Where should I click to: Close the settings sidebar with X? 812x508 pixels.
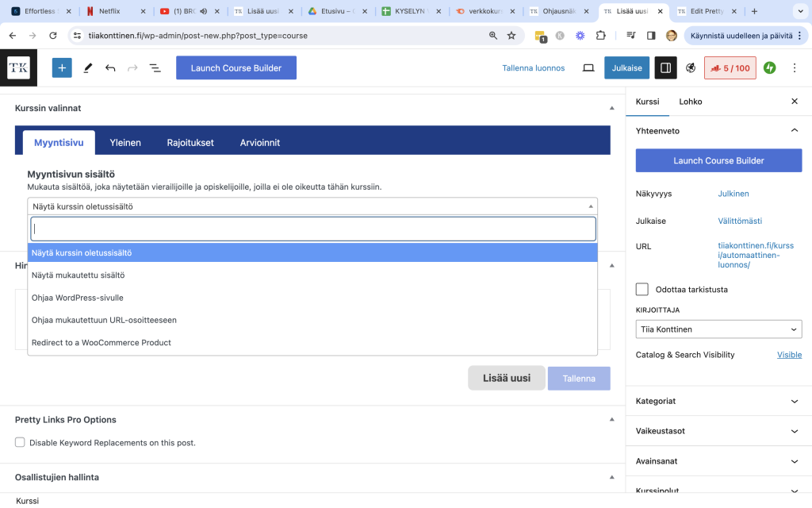pyautogui.click(x=795, y=102)
